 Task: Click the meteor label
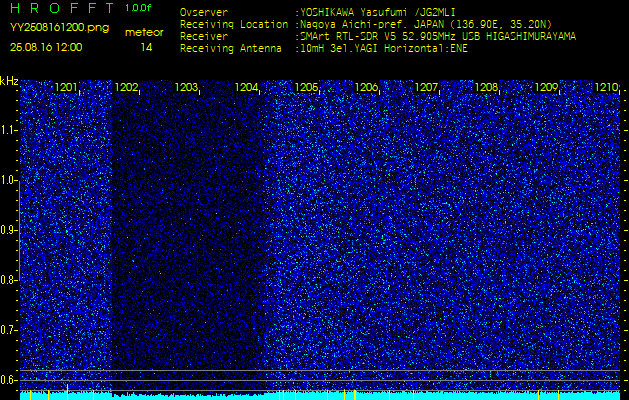[x=144, y=33]
